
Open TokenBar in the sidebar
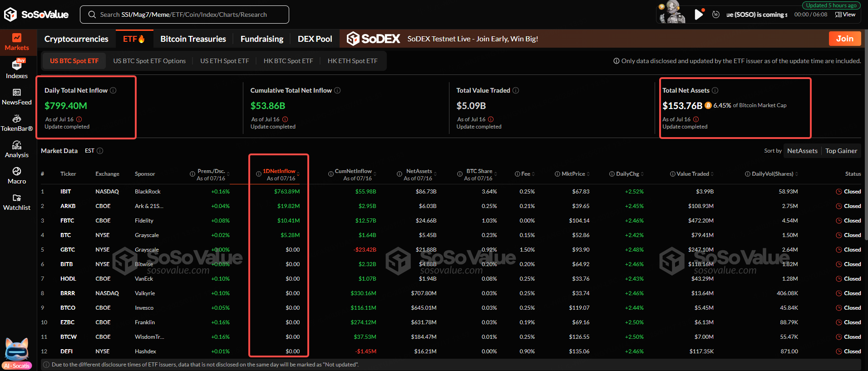(17, 123)
